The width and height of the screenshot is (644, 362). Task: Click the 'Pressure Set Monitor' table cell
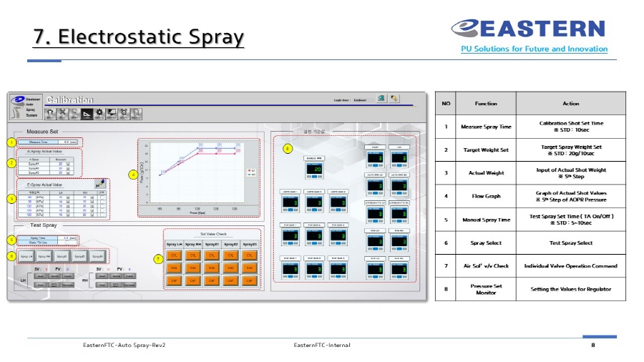pyautogui.click(x=486, y=289)
